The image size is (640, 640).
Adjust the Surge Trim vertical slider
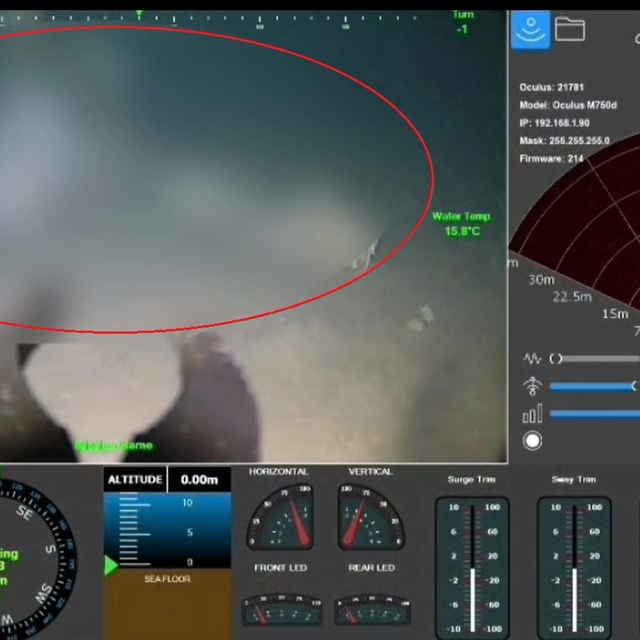click(473, 567)
